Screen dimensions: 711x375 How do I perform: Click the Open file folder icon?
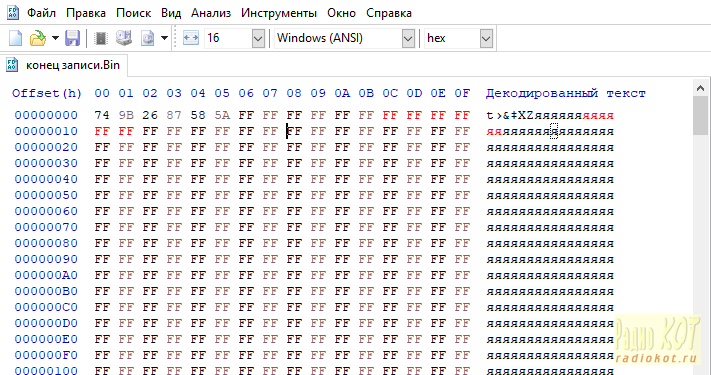click(38, 38)
